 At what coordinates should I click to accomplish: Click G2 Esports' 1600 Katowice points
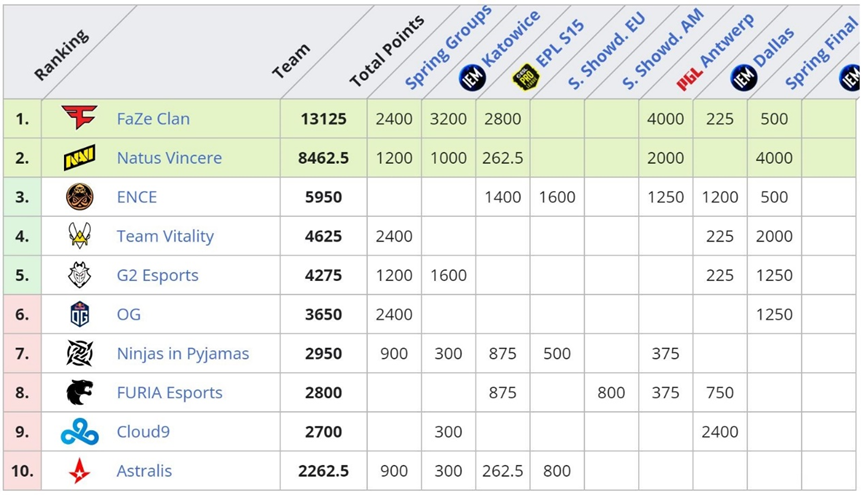(449, 275)
